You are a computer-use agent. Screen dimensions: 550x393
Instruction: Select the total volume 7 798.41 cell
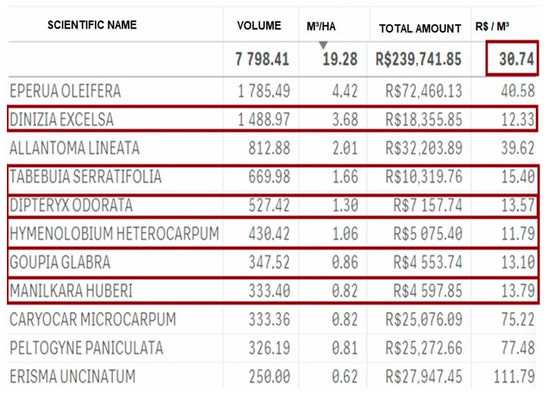[x=262, y=59]
